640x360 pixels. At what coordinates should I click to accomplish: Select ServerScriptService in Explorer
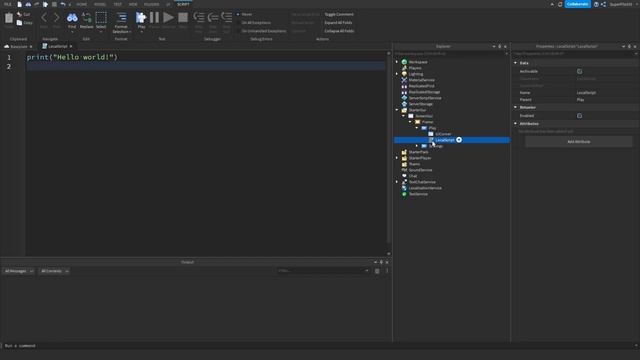click(x=425, y=98)
